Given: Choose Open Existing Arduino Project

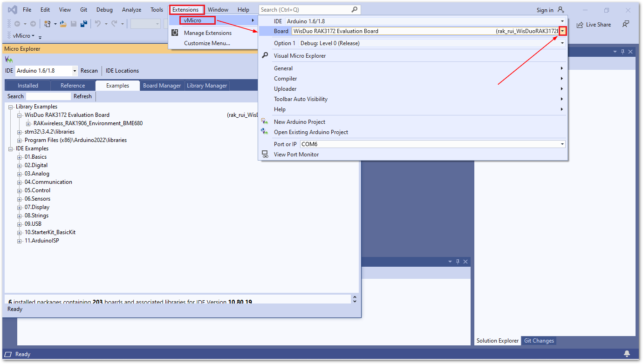Looking at the screenshot, I should pyautogui.click(x=311, y=132).
